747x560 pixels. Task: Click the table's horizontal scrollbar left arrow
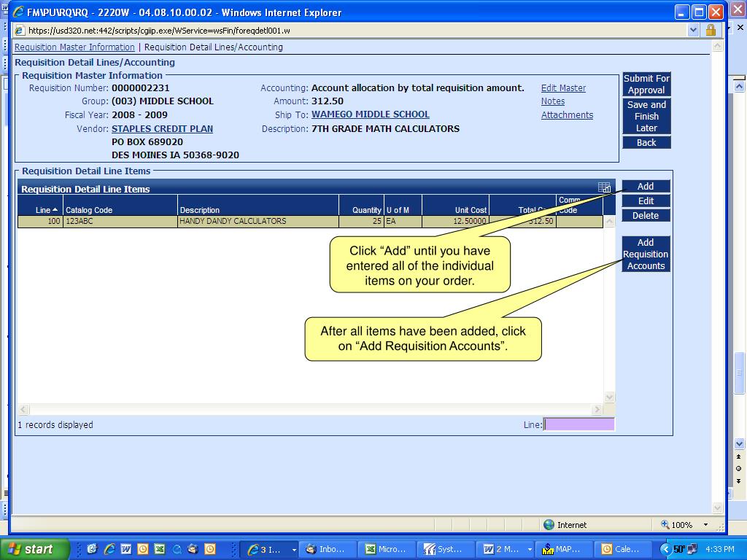(x=23, y=410)
